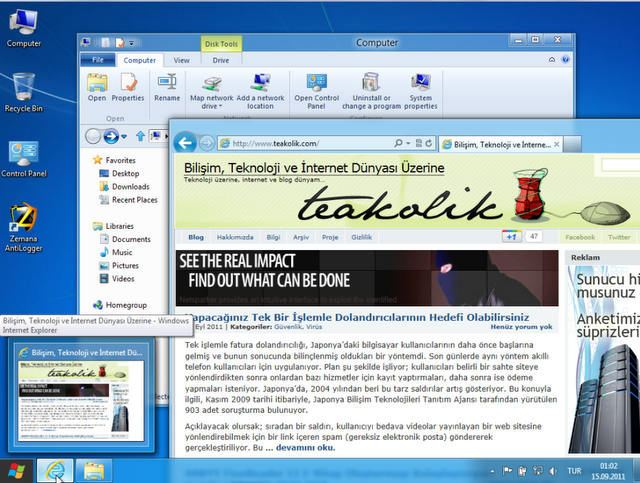
Task: Switch to the View ribbon tab
Action: 182,60
